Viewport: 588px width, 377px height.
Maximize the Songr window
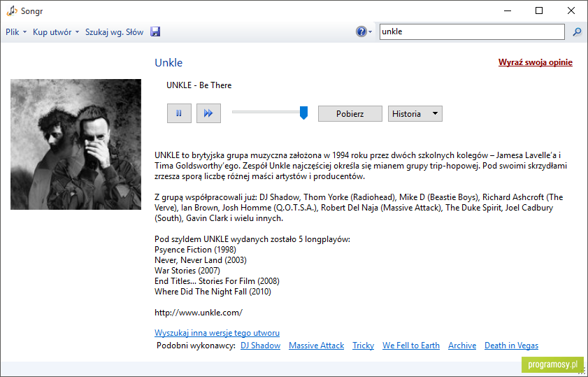click(x=539, y=11)
